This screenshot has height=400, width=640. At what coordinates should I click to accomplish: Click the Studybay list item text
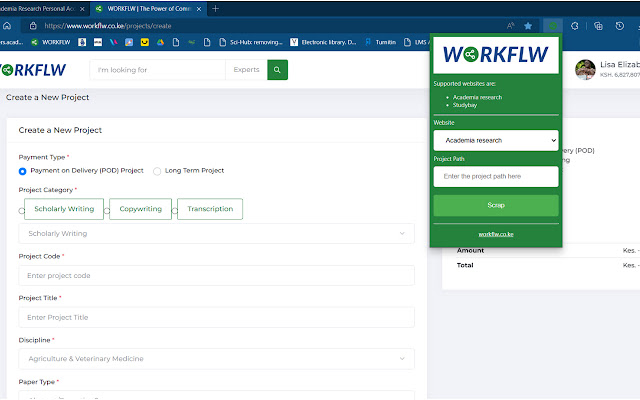click(x=464, y=105)
